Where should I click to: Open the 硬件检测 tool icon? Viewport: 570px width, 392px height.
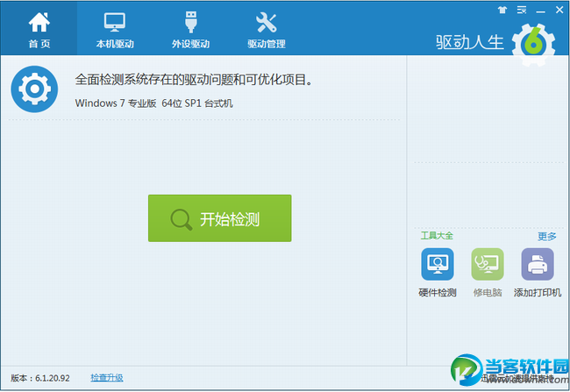(x=438, y=264)
